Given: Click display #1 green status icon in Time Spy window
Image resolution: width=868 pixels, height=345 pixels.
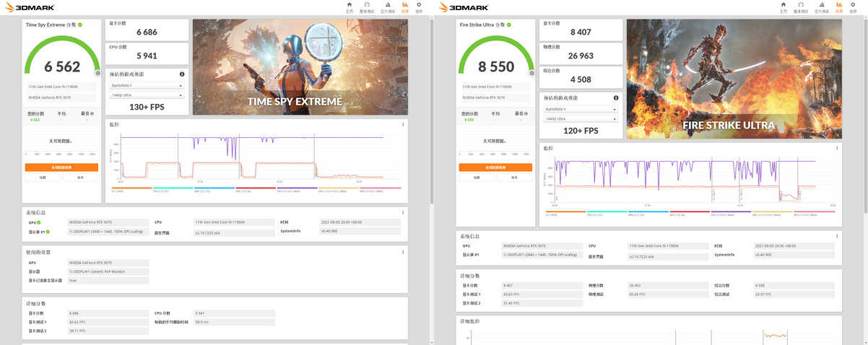Looking at the screenshot, I should coord(49,232).
